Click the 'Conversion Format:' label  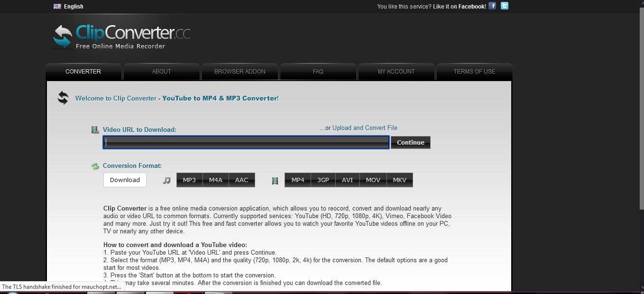coord(132,166)
